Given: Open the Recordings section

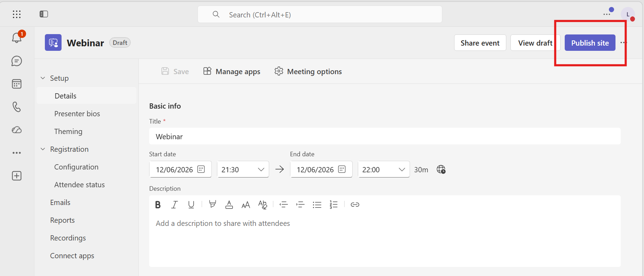Looking at the screenshot, I should [68, 238].
